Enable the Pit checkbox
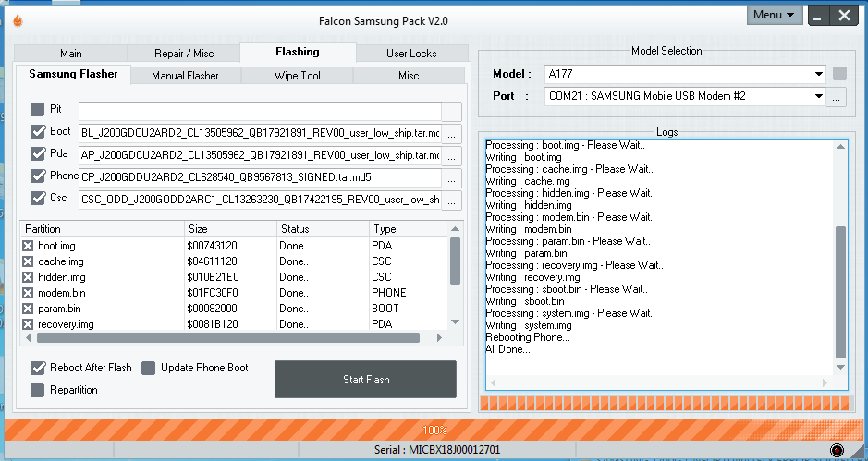This screenshot has height=461, width=868. pos(37,110)
